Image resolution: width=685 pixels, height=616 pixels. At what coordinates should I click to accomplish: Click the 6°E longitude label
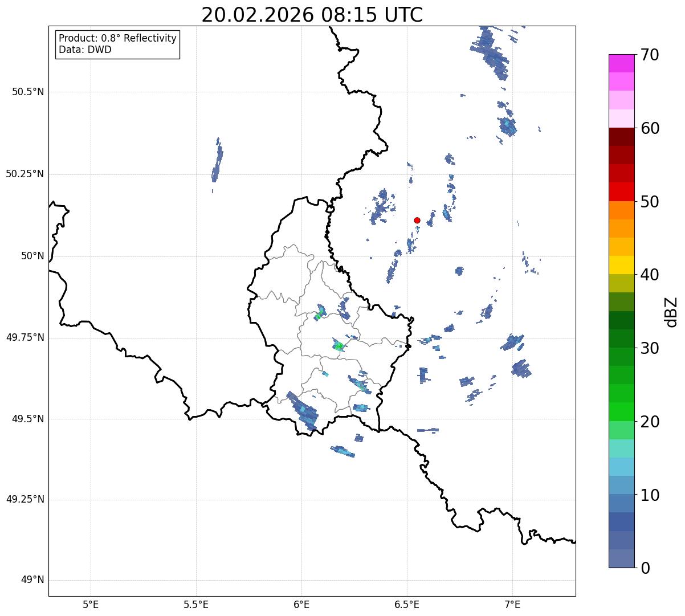301,604
